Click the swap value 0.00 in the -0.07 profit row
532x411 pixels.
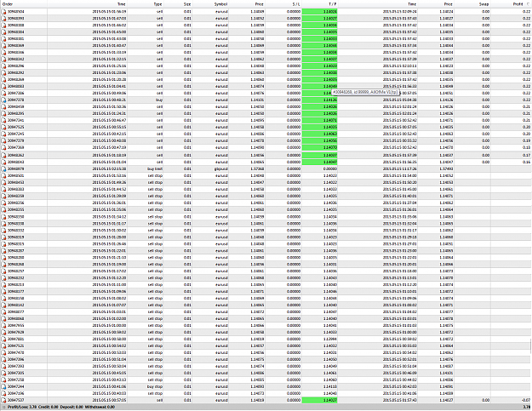[485, 400]
